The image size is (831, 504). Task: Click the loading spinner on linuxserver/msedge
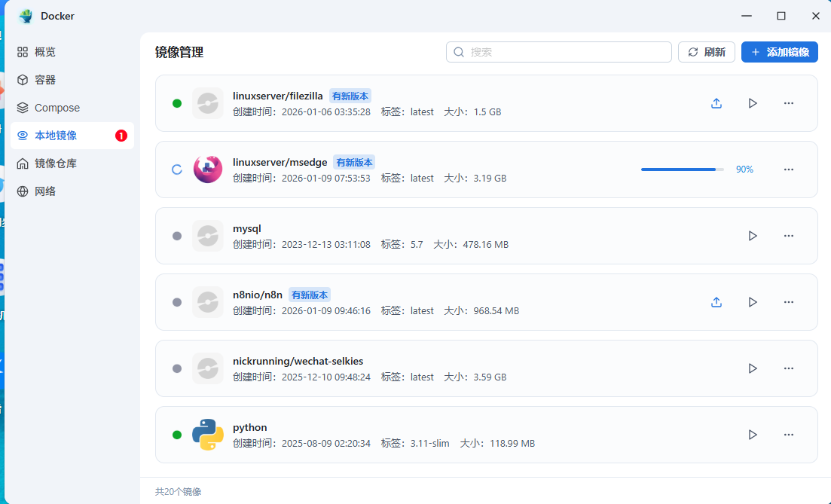(177, 170)
